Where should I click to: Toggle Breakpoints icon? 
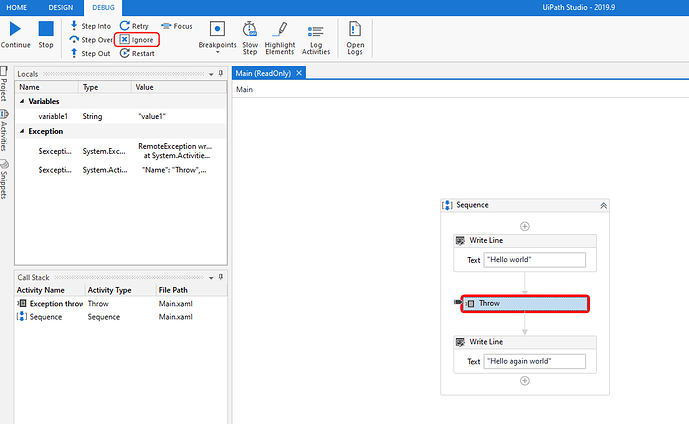pos(217,29)
